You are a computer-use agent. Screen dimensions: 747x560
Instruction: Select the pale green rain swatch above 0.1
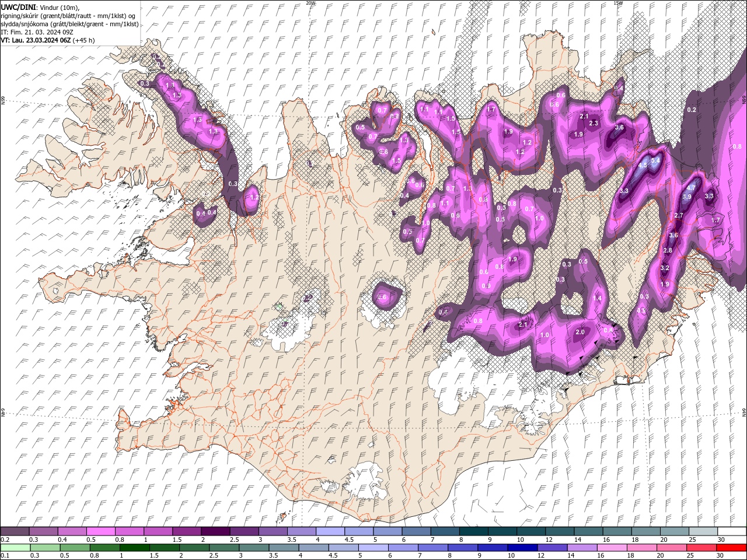tap(15, 548)
